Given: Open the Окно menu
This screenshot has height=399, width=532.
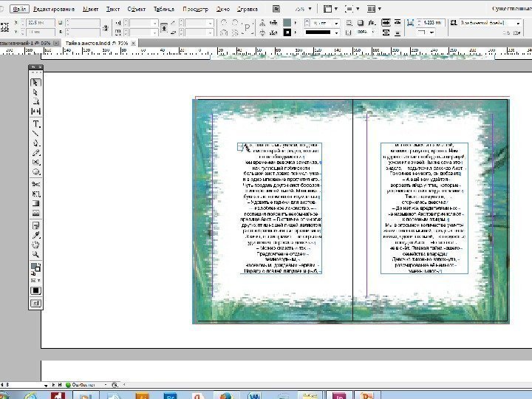Looking at the screenshot, I should 223,9.
